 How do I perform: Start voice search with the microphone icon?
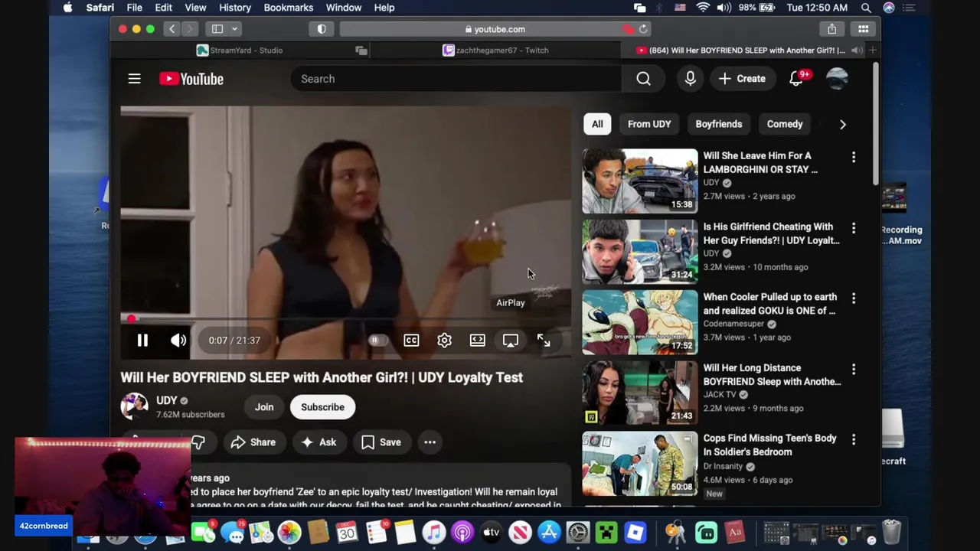click(x=690, y=79)
